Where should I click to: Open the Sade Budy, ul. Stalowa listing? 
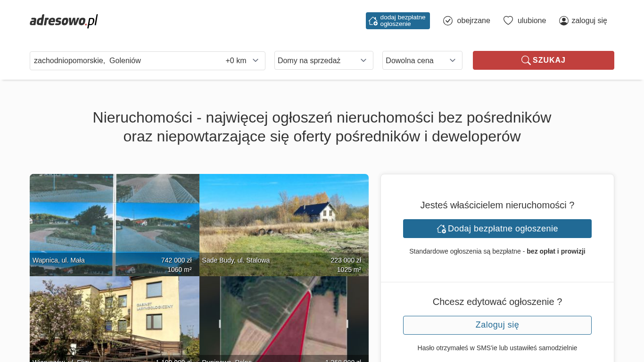point(284,225)
